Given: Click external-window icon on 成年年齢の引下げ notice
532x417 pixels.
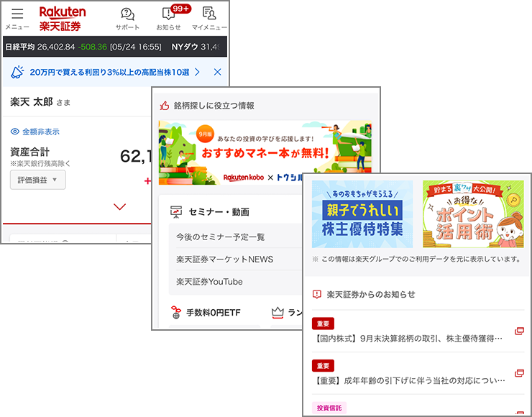Looking at the screenshot, I should click(520, 373).
